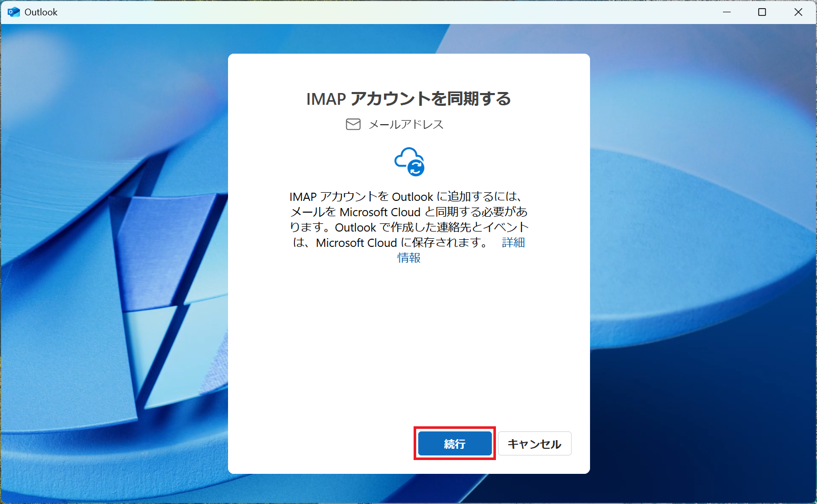Minimize the Outlook window
817x504 pixels.
click(727, 12)
